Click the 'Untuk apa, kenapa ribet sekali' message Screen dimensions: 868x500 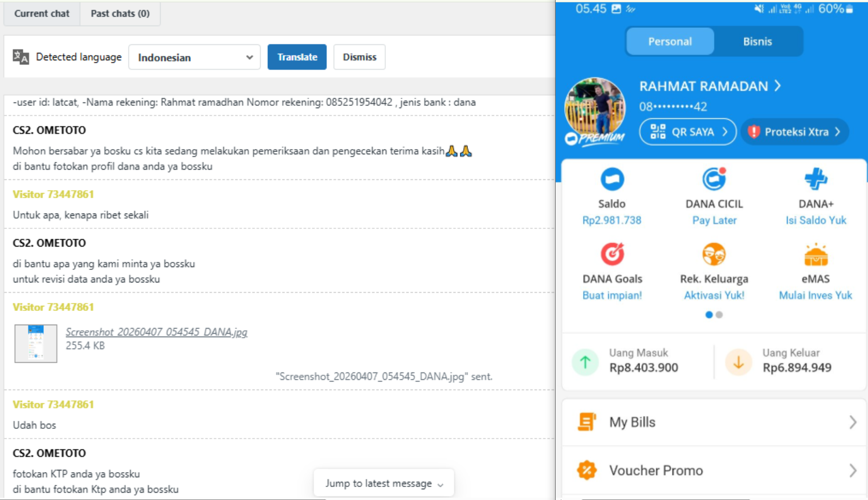pyautogui.click(x=80, y=215)
